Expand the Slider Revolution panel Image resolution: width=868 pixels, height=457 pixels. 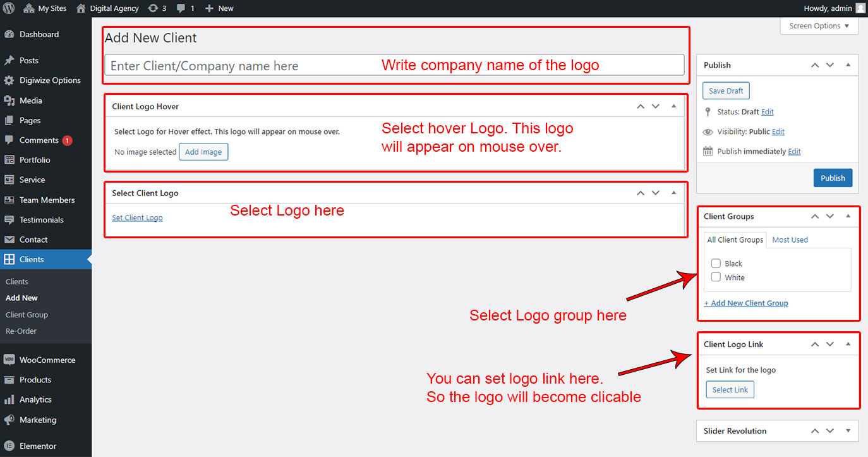coord(848,431)
